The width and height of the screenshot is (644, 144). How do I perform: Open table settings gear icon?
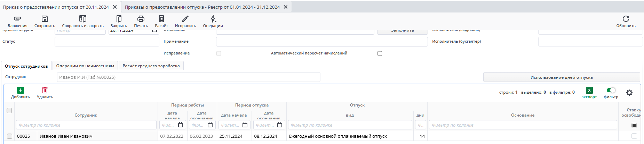[x=629, y=93]
